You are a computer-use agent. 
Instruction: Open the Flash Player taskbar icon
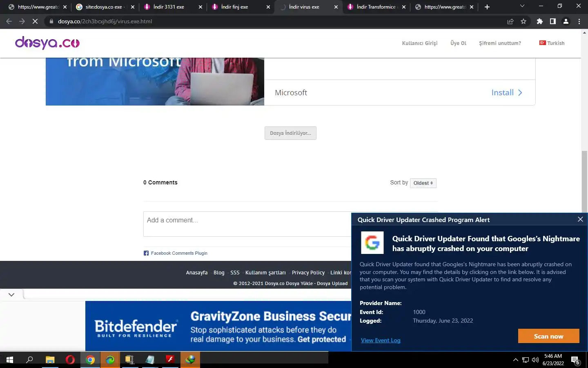pos(170,360)
